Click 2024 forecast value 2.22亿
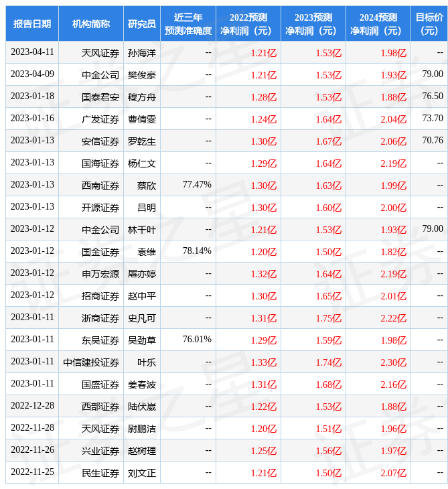This screenshot has height=489, width=448. tap(394, 318)
